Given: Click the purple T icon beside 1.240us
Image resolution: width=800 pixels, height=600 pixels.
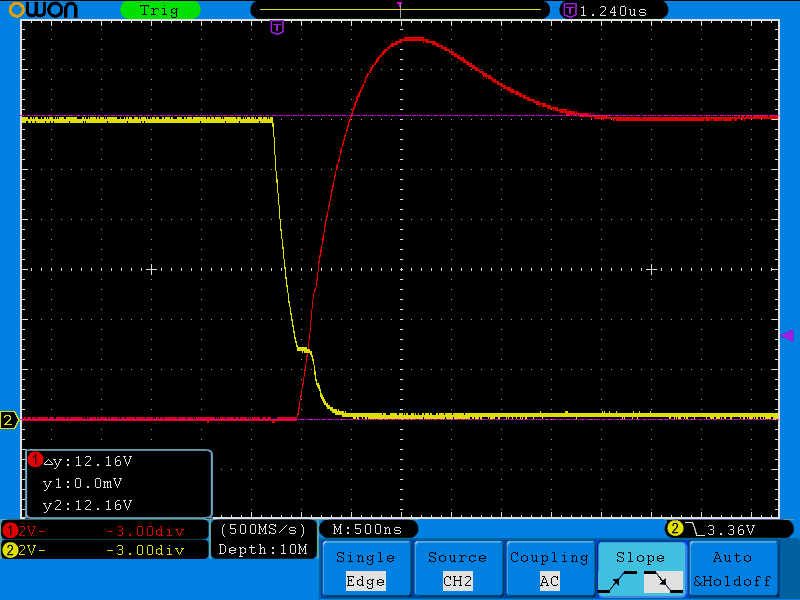Looking at the screenshot, I should pos(570,10).
